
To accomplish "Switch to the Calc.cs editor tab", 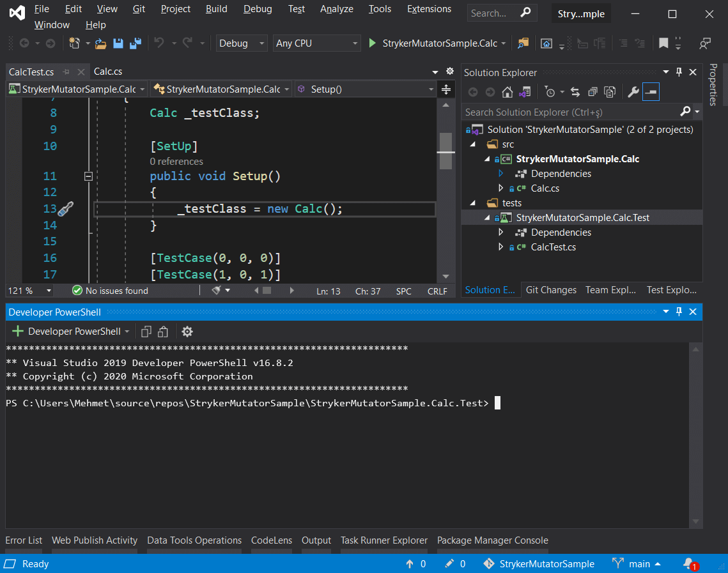I will (x=108, y=72).
